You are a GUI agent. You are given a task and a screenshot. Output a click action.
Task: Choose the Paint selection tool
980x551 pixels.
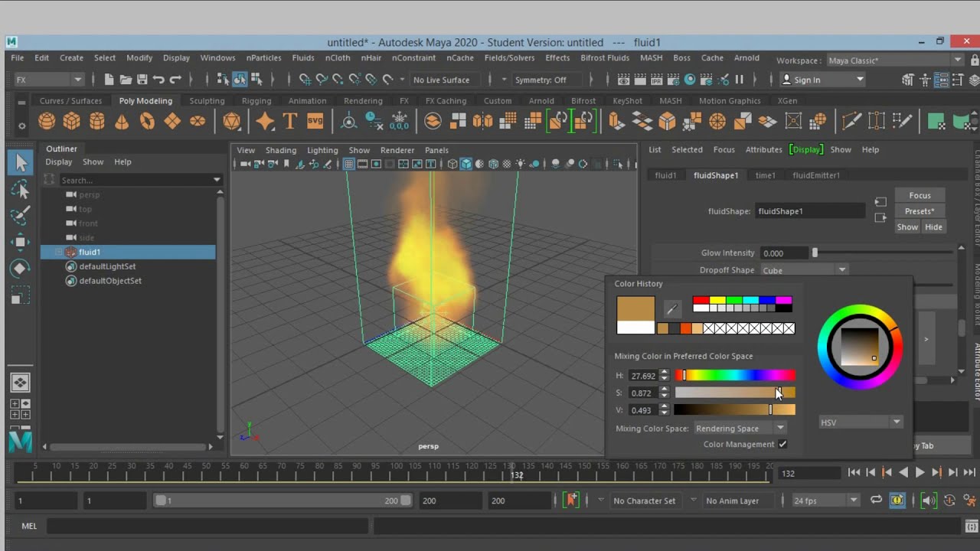21,216
